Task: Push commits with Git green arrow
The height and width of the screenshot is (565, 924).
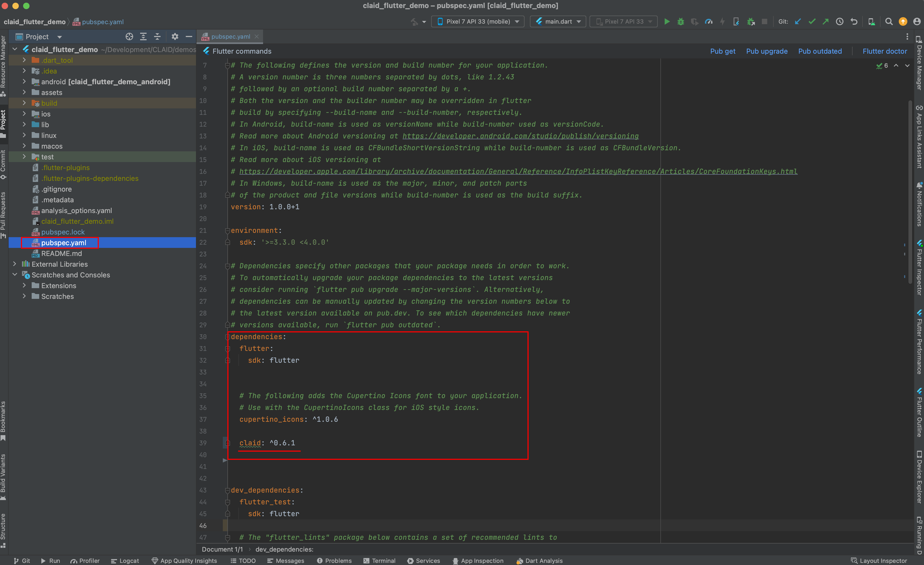Action: pyautogui.click(x=826, y=21)
